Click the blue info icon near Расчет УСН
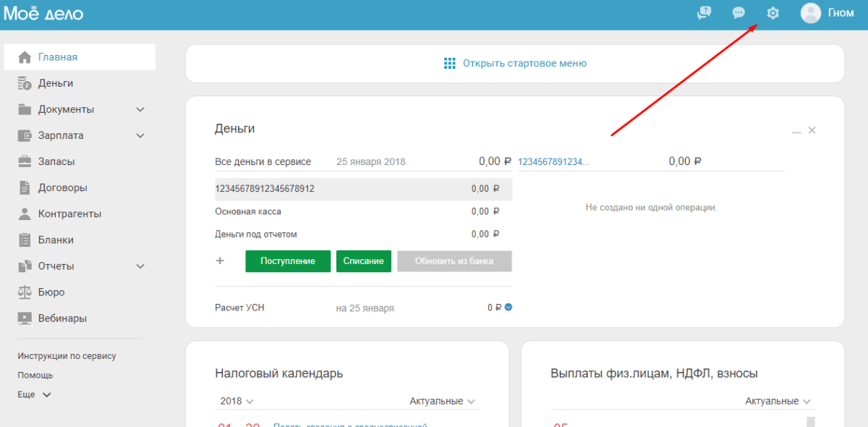Viewport: 868px width, 427px height. [x=509, y=308]
